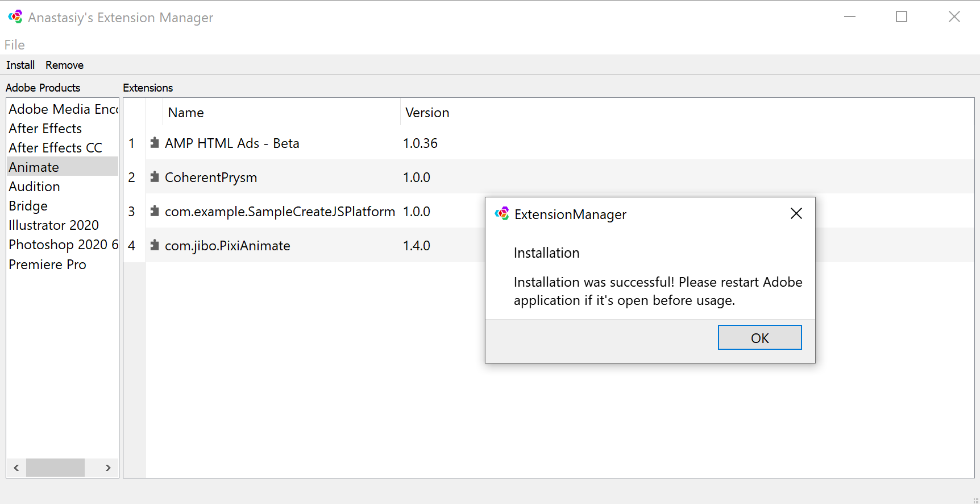Click the products list horizontal scrollbar thumb
Viewport: 980px width, 504px height.
coord(55,468)
